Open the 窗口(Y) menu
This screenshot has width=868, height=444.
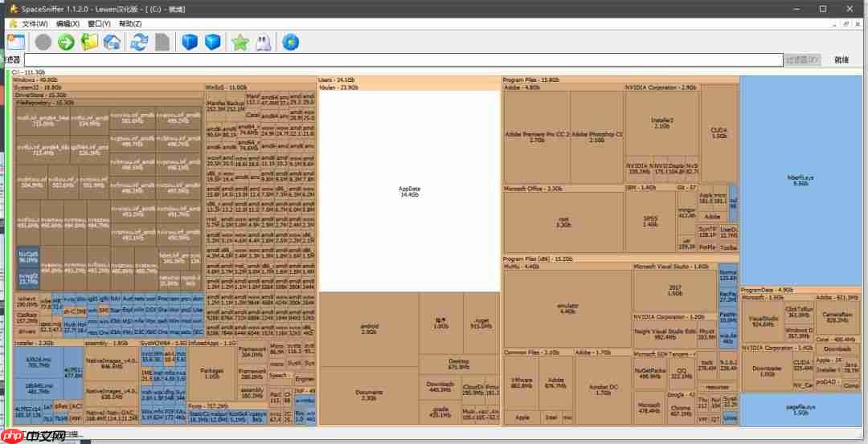coord(99,24)
